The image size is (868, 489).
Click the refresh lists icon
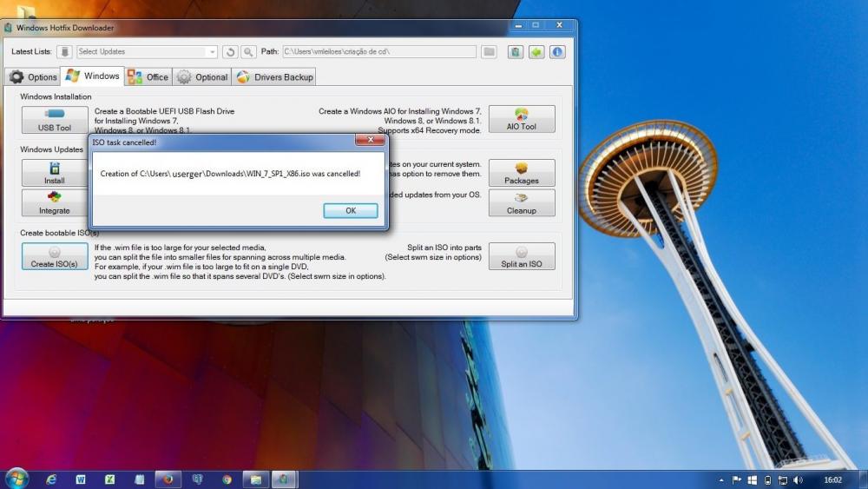point(230,52)
